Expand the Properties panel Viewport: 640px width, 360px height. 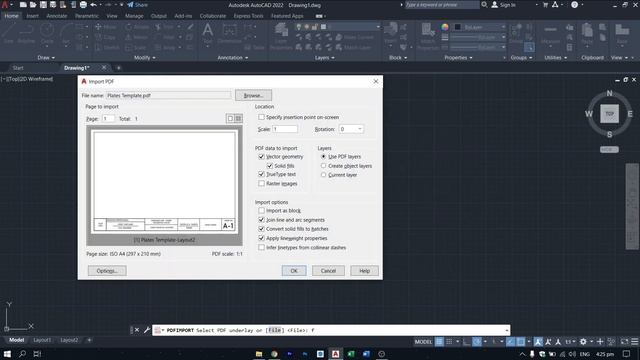point(458,58)
